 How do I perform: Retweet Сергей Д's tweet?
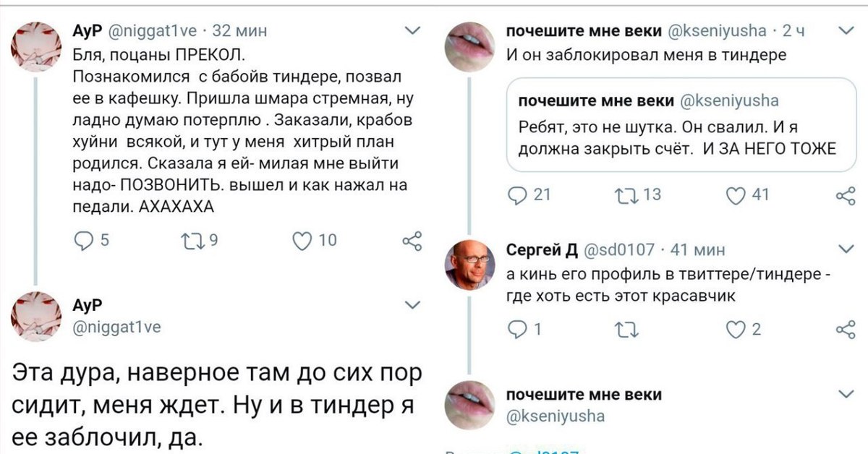[624, 330]
